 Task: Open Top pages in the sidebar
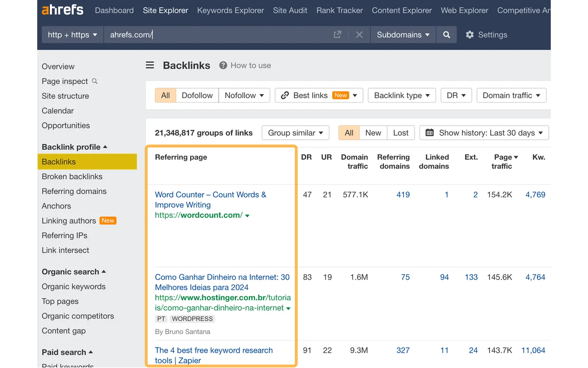click(60, 301)
